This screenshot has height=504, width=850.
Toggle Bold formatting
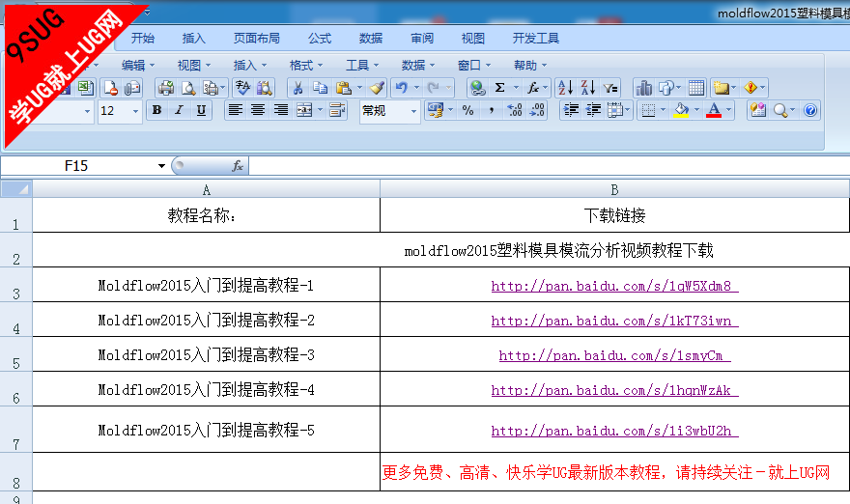(x=156, y=111)
